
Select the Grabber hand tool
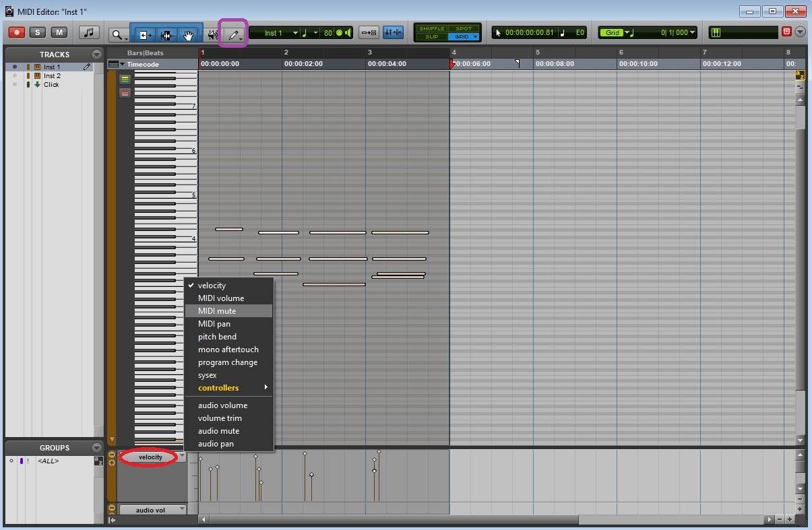pos(189,34)
